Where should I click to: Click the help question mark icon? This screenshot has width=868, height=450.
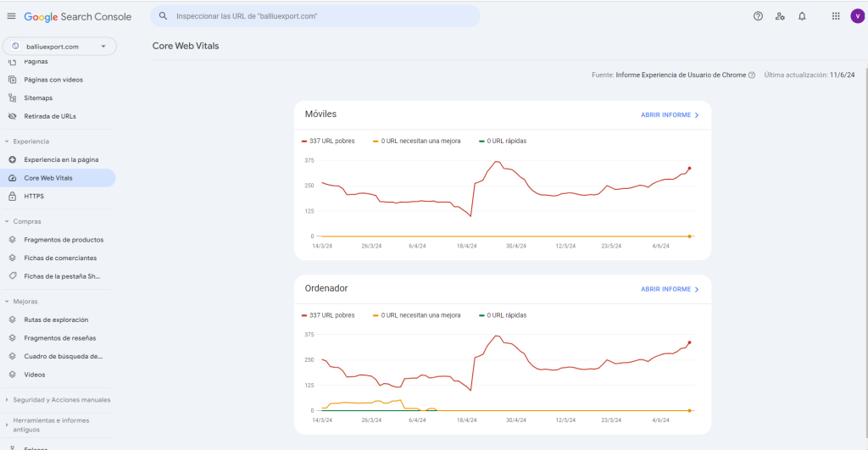tap(758, 16)
